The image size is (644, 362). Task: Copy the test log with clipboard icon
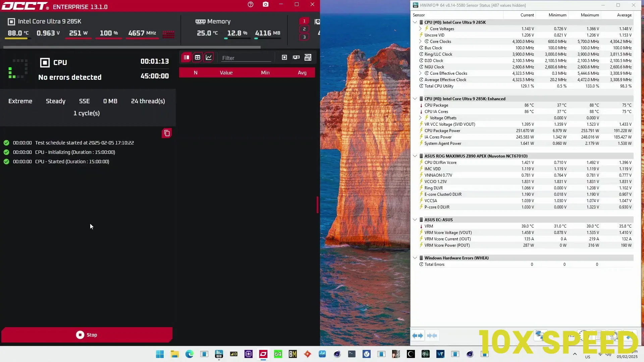pos(167,133)
